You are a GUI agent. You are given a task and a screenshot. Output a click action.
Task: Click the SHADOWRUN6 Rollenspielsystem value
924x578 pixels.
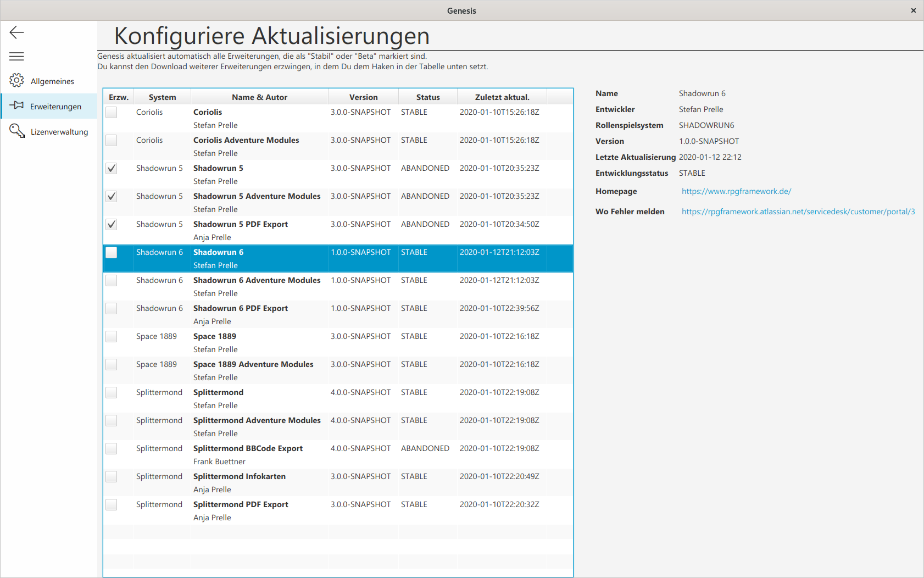click(706, 125)
